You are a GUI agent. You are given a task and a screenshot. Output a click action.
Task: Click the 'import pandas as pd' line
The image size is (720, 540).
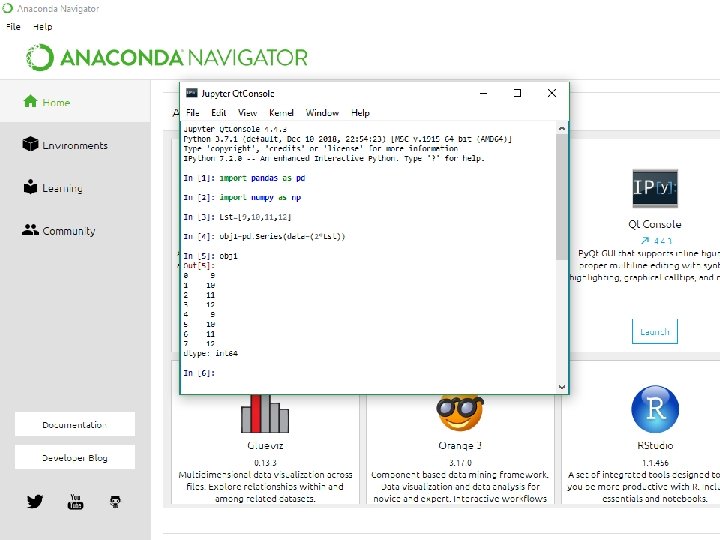(x=262, y=178)
